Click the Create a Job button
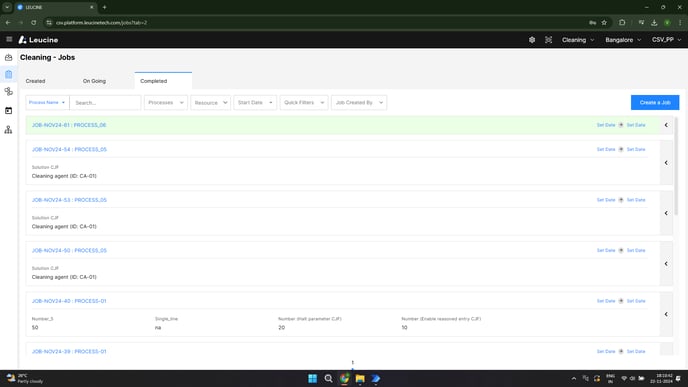Viewport: 688px width, 387px height. pyautogui.click(x=655, y=103)
